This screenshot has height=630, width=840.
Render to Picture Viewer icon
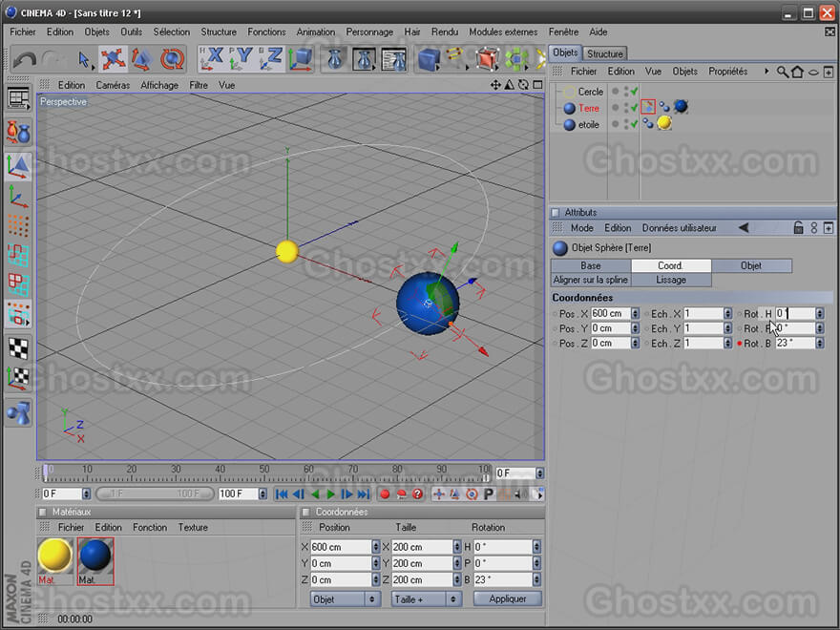tap(365, 59)
